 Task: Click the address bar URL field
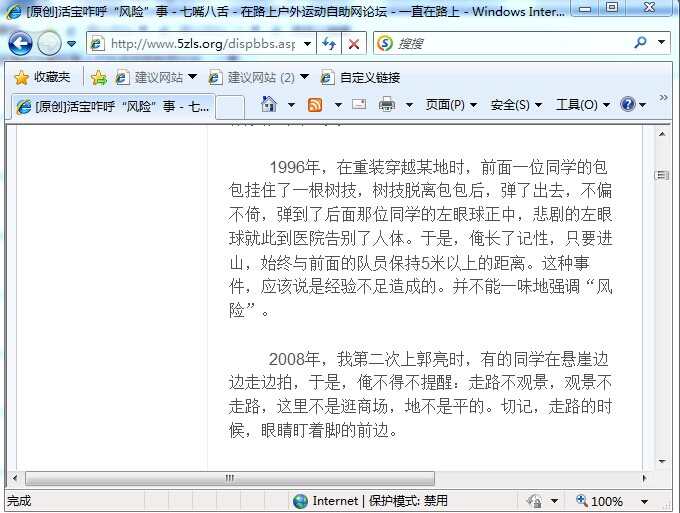pos(203,44)
